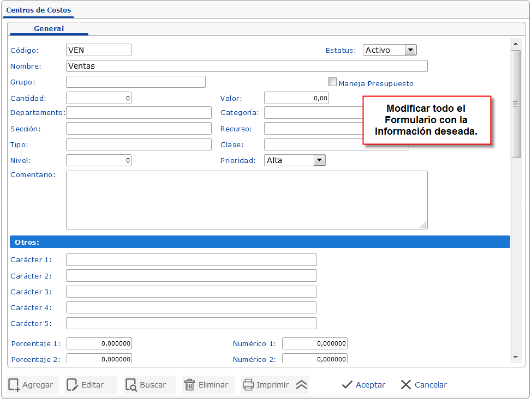
Task: Select the Editar pencil icon
Action: pyautogui.click(x=71, y=385)
